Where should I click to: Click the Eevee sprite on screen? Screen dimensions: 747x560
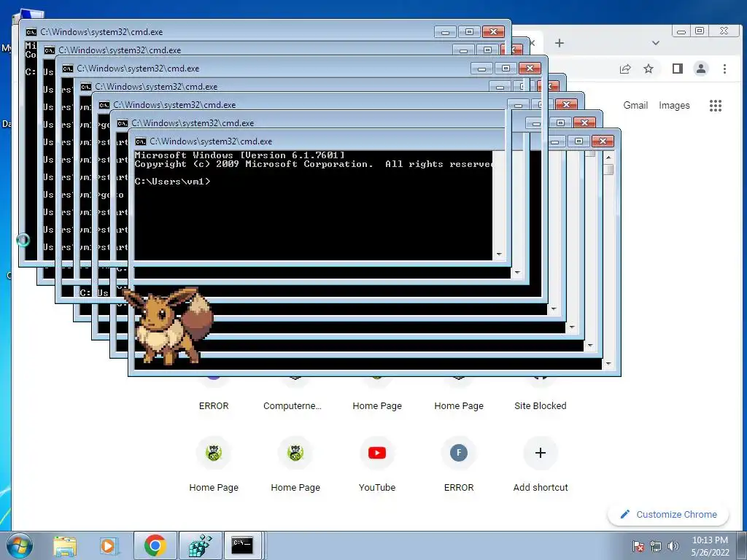(168, 326)
